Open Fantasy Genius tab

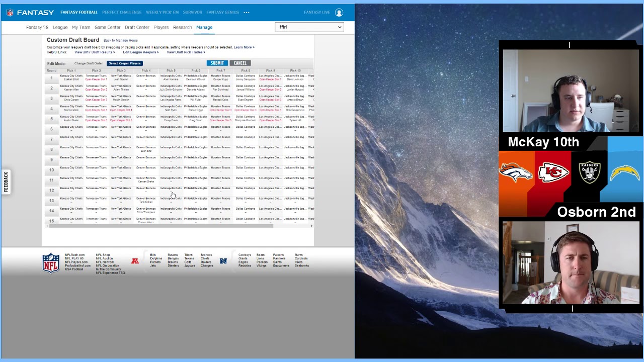pyautogui.click(x=222, y=12)
